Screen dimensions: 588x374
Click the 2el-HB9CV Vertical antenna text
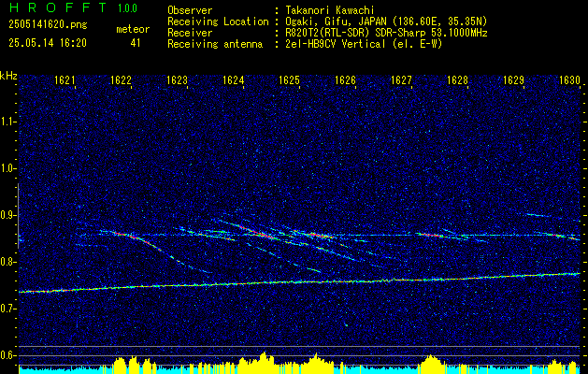[x=364, y=44]
